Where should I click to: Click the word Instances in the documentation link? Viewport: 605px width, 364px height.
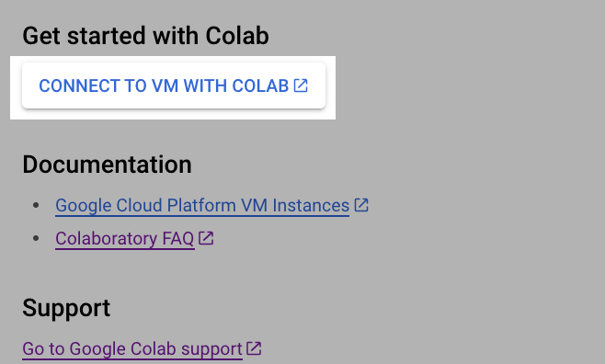[x=311, y=206]
